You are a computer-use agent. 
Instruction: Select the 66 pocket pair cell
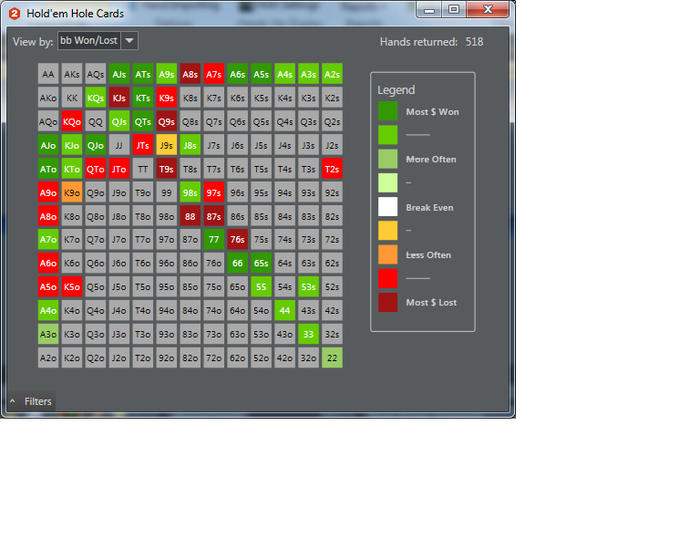coord(238,263)
